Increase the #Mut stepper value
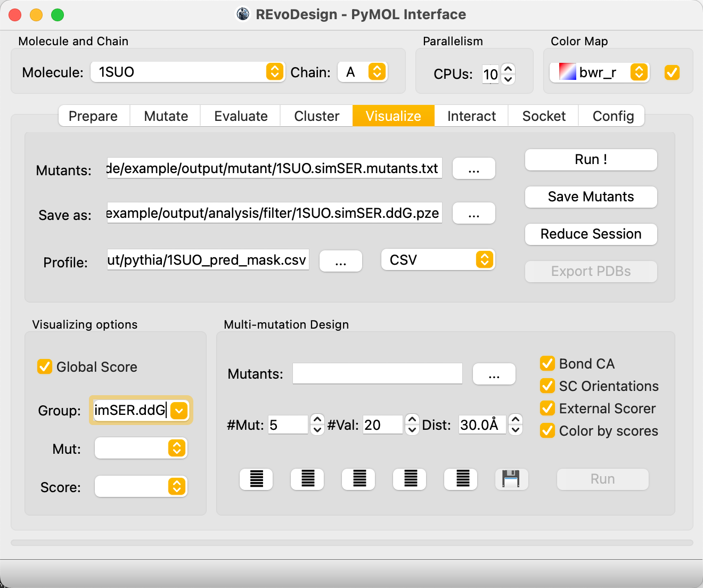The width and height of the screenshot is (703, 588). coord(317,419)
